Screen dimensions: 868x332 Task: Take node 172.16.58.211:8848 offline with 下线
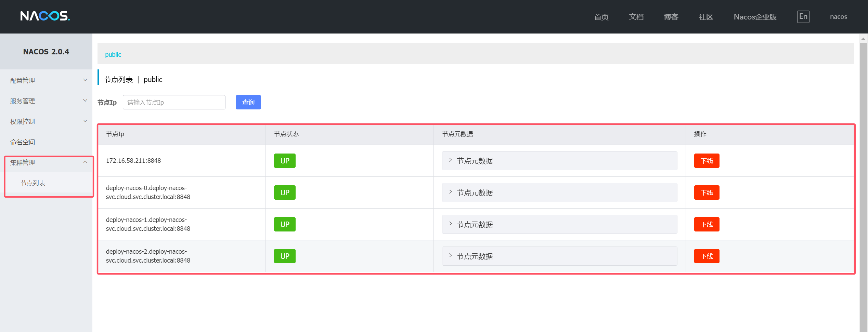706,161
